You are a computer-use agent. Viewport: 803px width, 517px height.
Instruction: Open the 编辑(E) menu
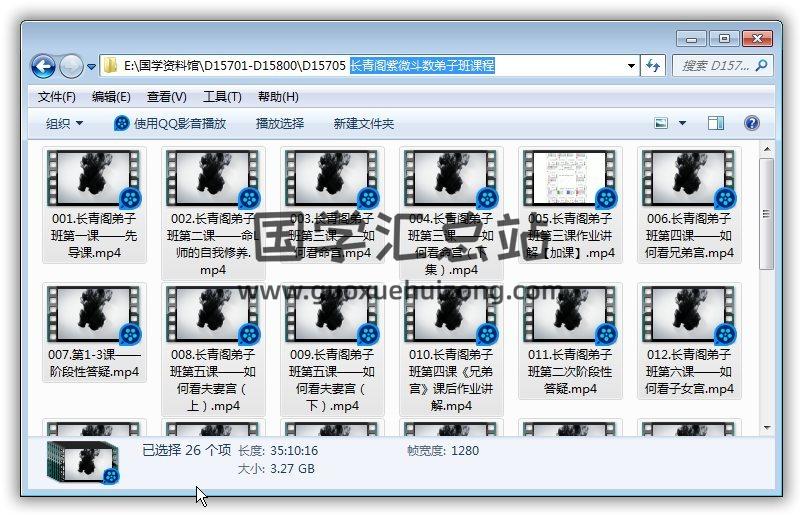point(111,97)
